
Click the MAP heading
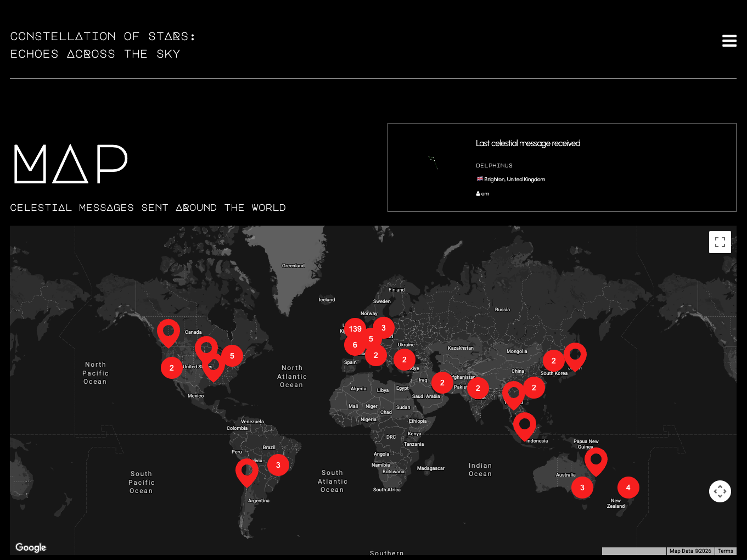click(x=70, y=165)
